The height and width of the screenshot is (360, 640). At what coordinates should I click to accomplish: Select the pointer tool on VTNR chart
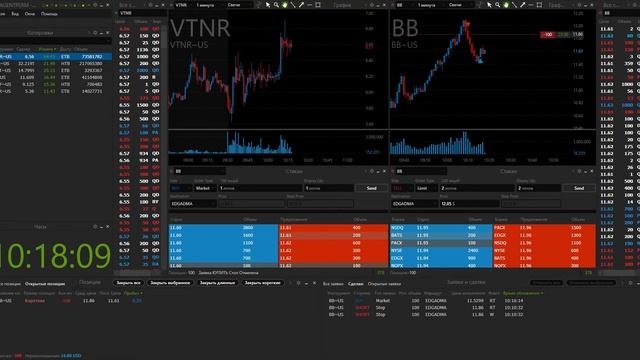coord(268,5)
